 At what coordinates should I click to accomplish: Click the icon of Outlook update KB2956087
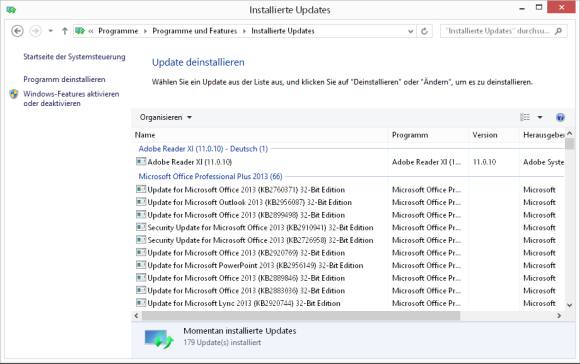pos(141,202)
